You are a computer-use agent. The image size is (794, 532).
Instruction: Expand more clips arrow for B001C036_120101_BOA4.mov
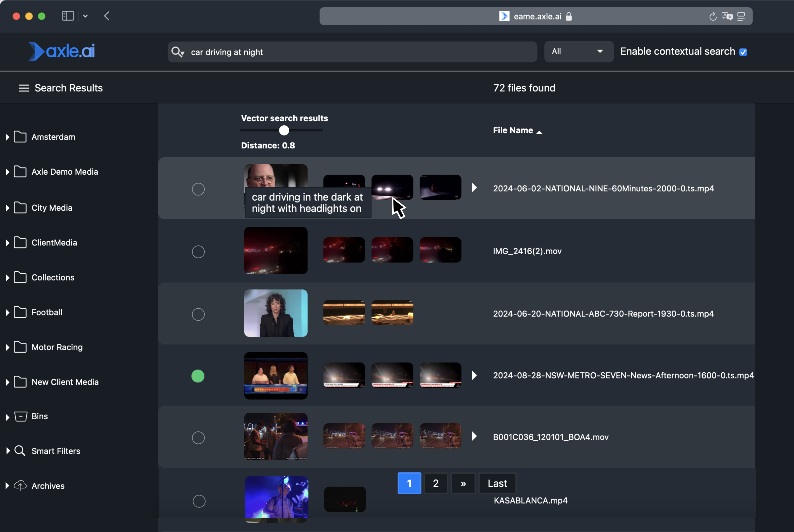pyautogui.click(x=474, y=436)
